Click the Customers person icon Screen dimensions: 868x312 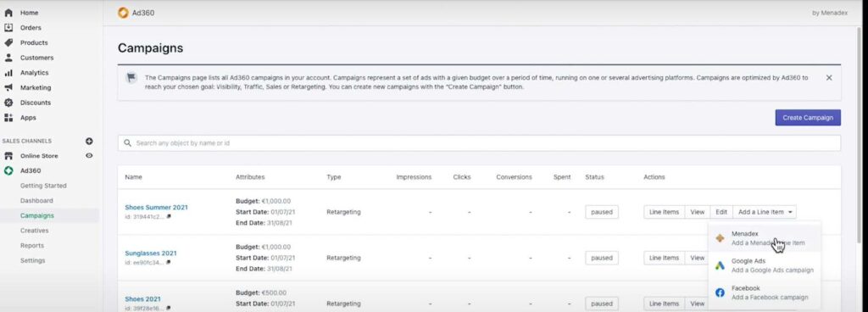pos(8,58)
